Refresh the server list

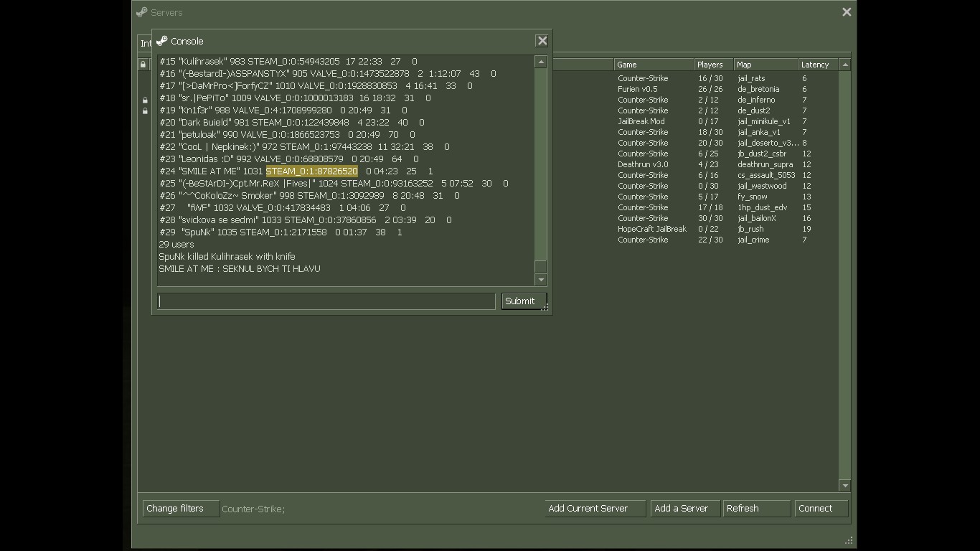point(757,509)
